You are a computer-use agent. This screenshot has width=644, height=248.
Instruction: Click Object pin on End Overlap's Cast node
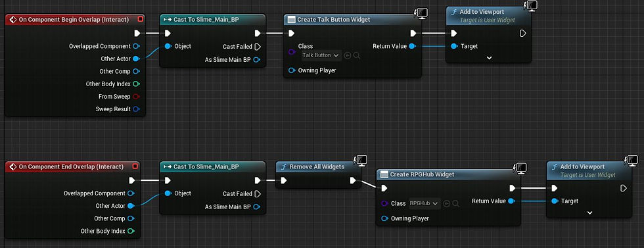168,193
